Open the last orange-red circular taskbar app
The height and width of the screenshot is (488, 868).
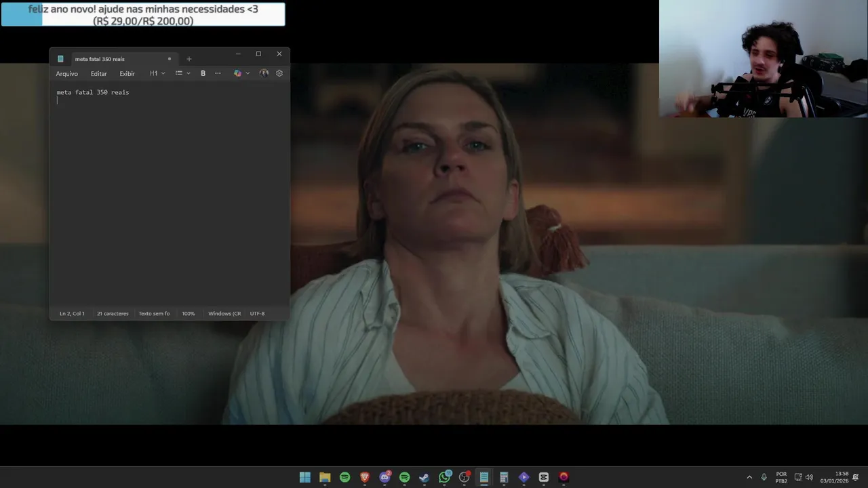[564, 477]
